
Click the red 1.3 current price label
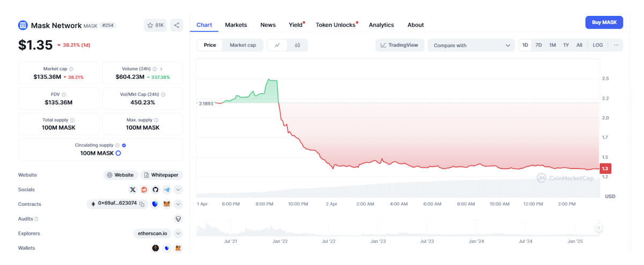(605, 169)
